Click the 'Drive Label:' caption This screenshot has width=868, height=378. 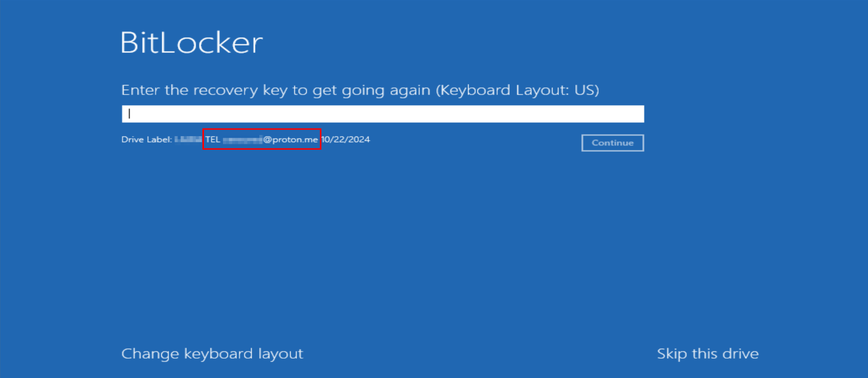[146, 139]
